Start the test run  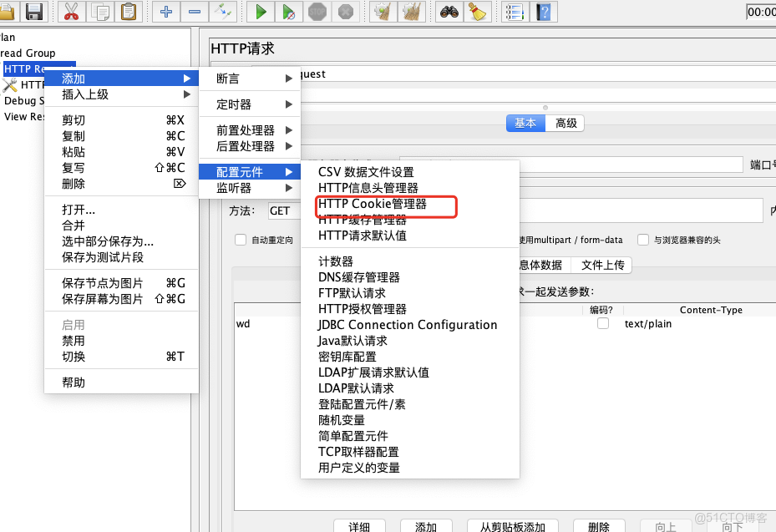pos(260,12)
